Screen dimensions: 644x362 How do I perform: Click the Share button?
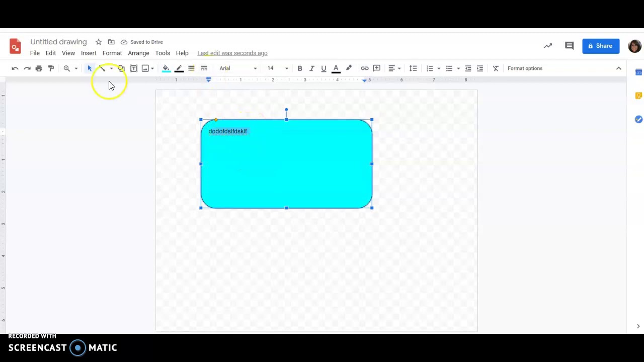[601, 46]
